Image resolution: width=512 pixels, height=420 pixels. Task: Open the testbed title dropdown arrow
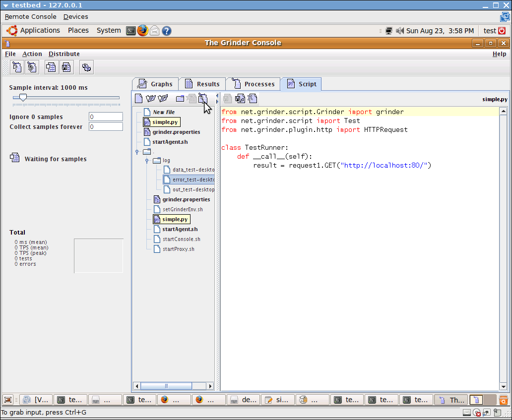[x=5, y=5]
